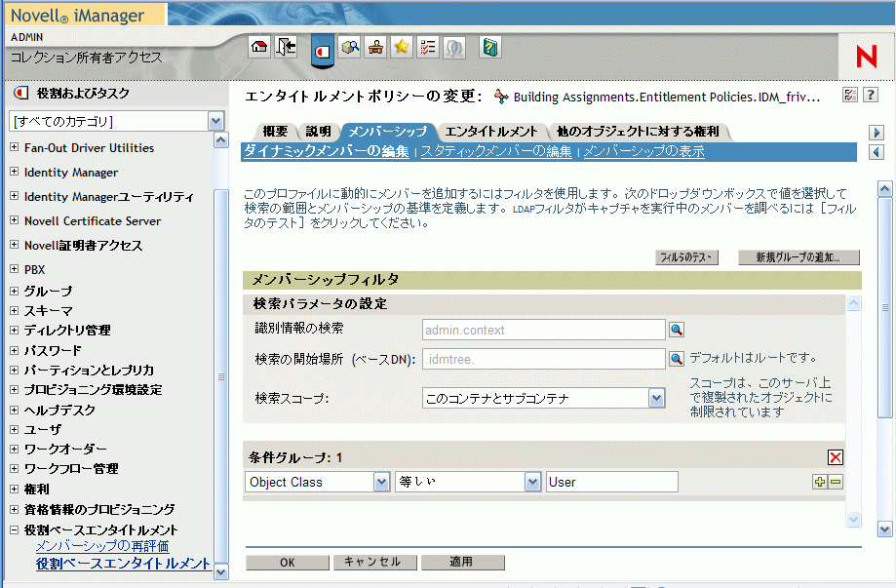Focus the admin.context identity field
Screen dimensions: 896x588
tap(543, 330)
